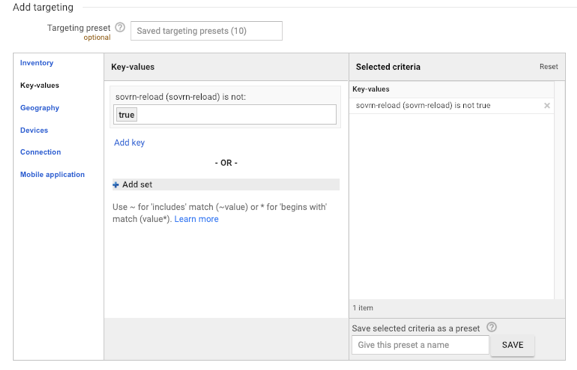Click the Add key link
Image resolution: width=577 pixels, height=370 pixels.
tap(129, 143)
